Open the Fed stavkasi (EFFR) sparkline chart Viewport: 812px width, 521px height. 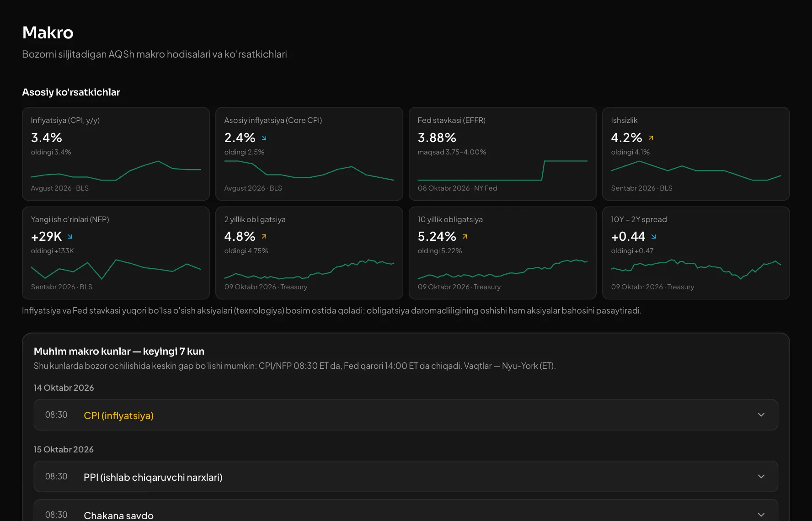(x=502, y=171)
